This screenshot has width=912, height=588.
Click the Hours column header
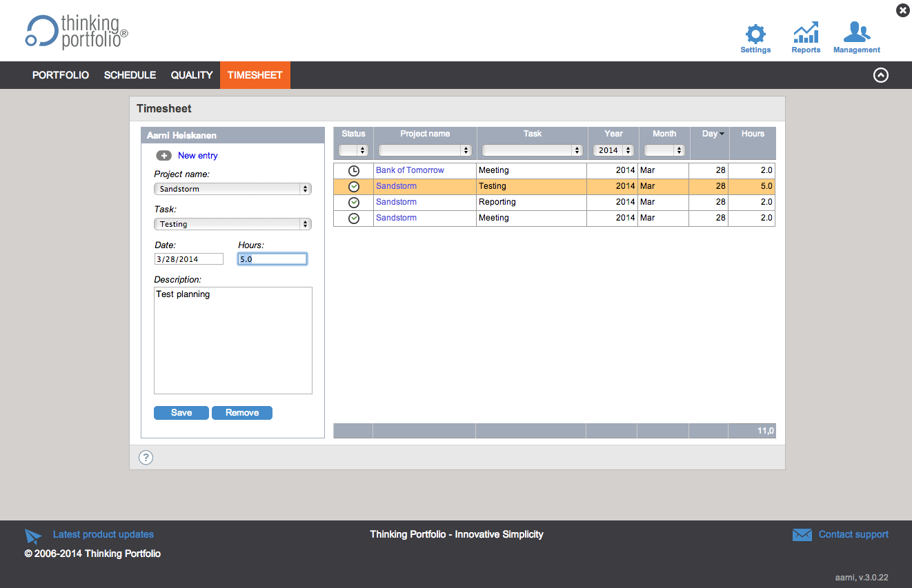(x=753, y=134)
